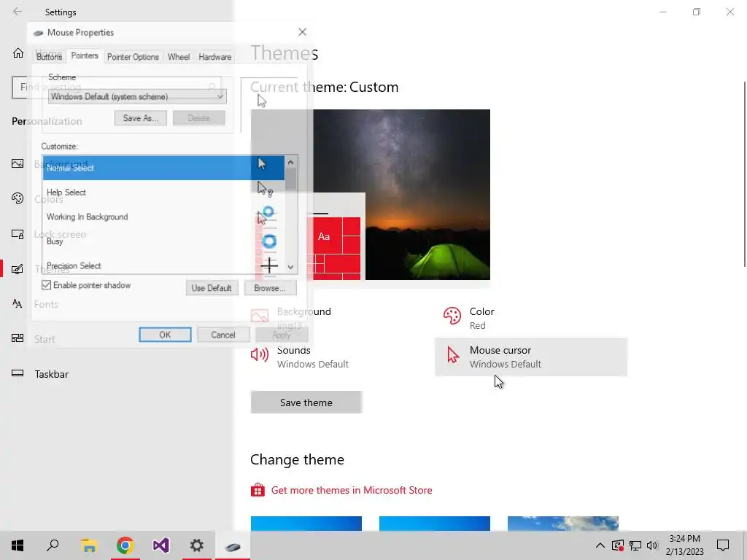The height and width of the screenshot is (560, 747).
Task: Go back with Settings back arrow
Action: [18, 12]
